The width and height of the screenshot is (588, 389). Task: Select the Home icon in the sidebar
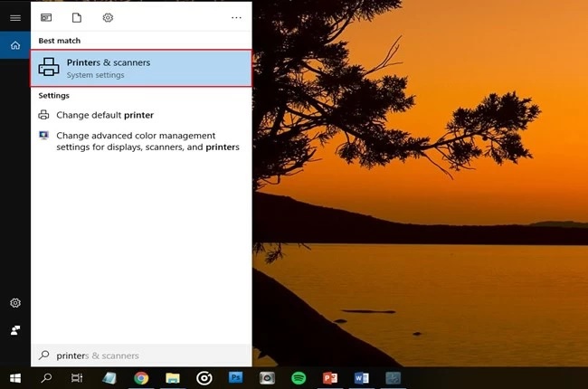[x=15, y=45]
